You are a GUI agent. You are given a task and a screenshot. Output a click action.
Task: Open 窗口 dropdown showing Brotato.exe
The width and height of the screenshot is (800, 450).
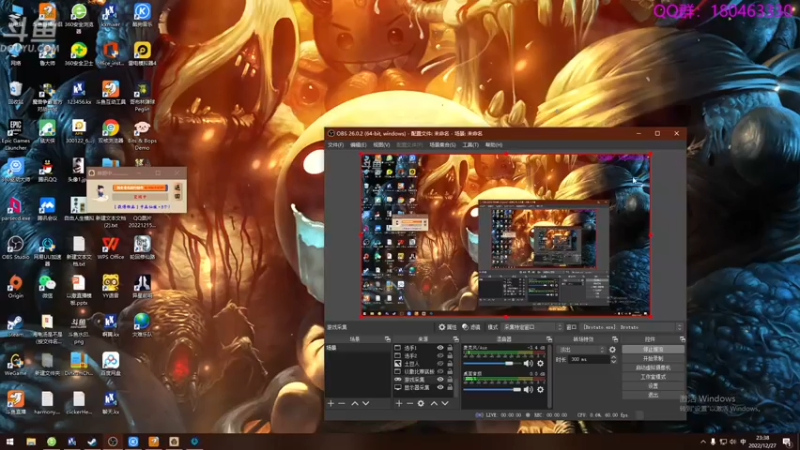(x=632, y=327)
